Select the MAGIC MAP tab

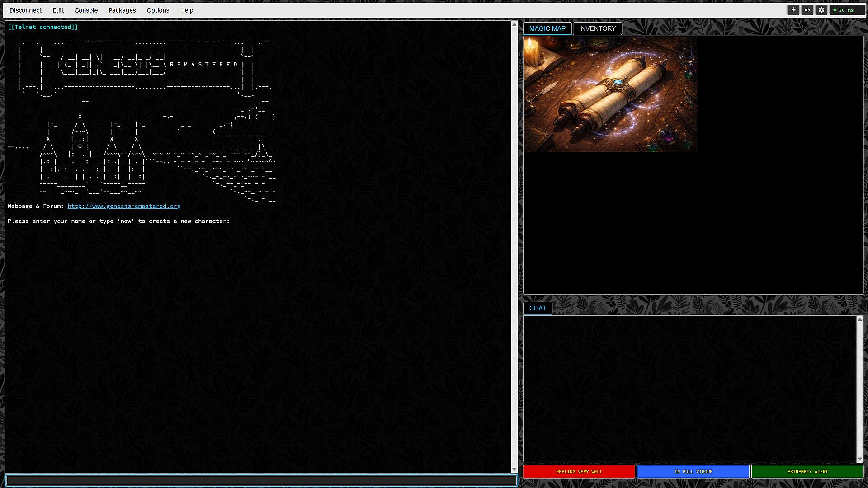547,28
